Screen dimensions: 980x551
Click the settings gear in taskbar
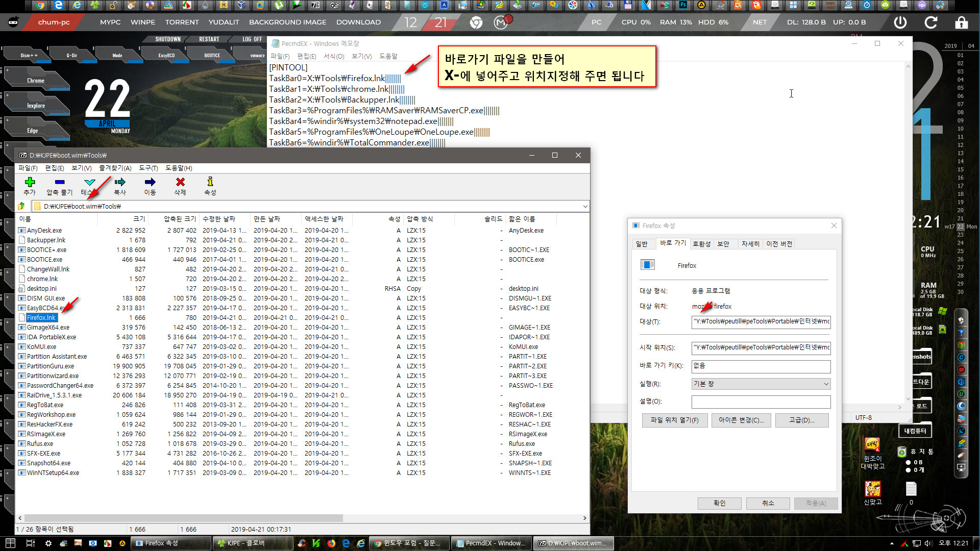tap(48, 543)
